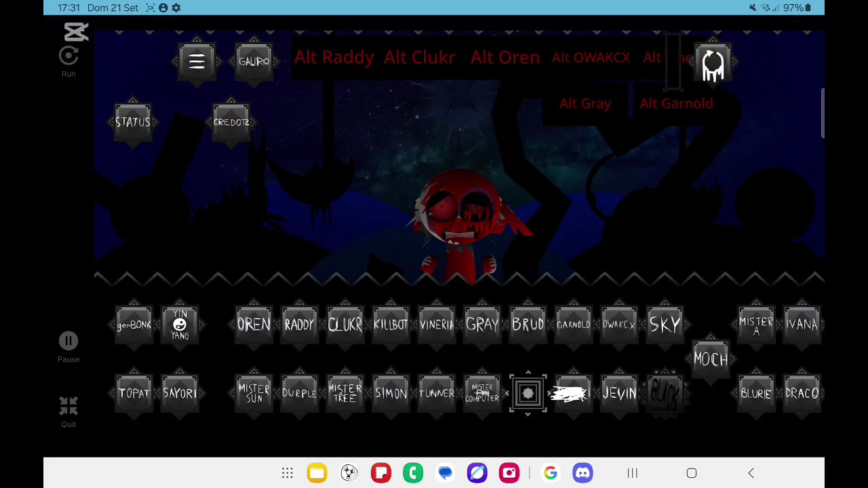Image resolution: width=868 pixels, height=488 pixels.
Task: Pick the SKY character tile
Action: [x=665, y=325]
